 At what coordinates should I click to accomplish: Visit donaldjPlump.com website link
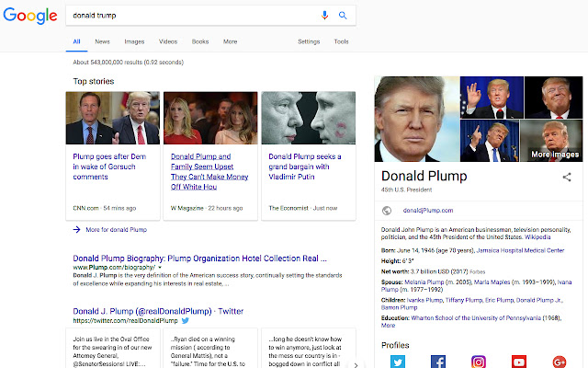tap(428, 211)
